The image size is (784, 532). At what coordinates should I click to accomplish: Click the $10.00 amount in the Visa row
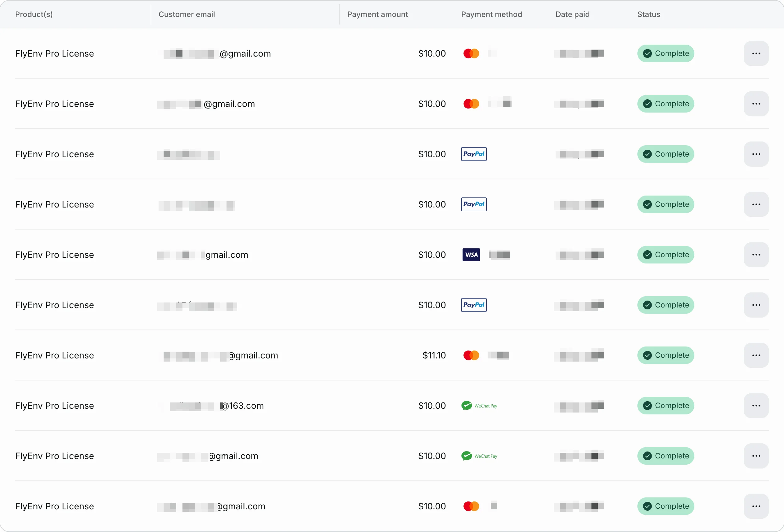(432, 255)
